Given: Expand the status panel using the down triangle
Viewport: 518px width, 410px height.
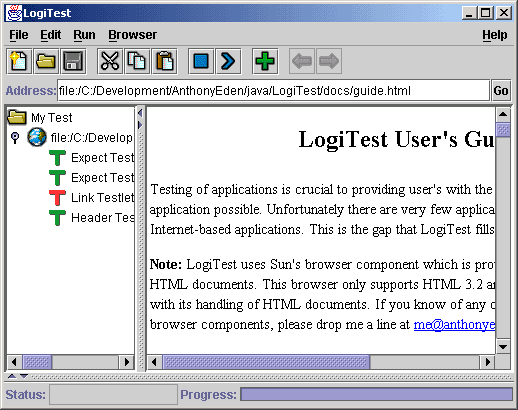Looking at the screenshot, I should [24, 376].
